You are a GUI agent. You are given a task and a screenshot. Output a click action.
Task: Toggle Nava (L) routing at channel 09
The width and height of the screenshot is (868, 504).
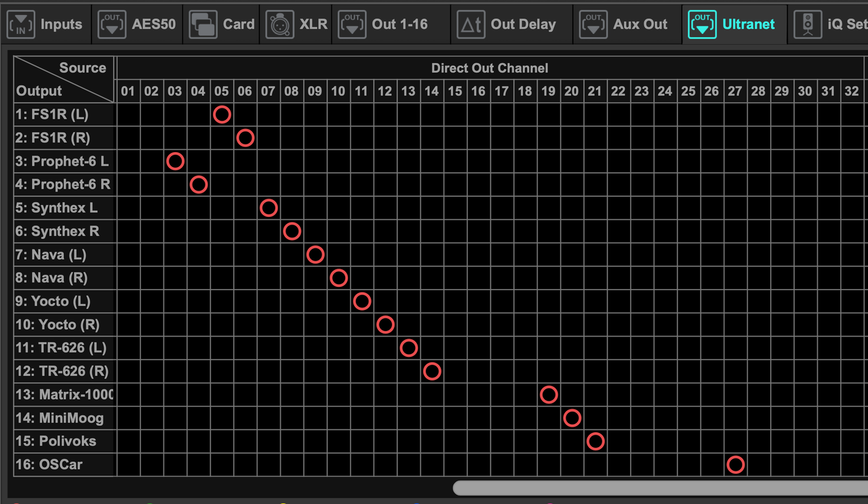coord(315,255)
